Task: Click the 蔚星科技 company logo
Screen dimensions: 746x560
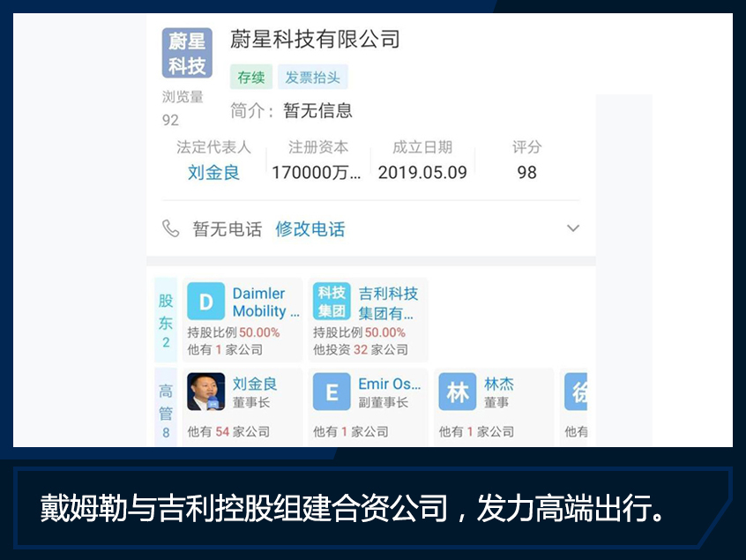Action: pyautogui.click(x=187, y=53)
